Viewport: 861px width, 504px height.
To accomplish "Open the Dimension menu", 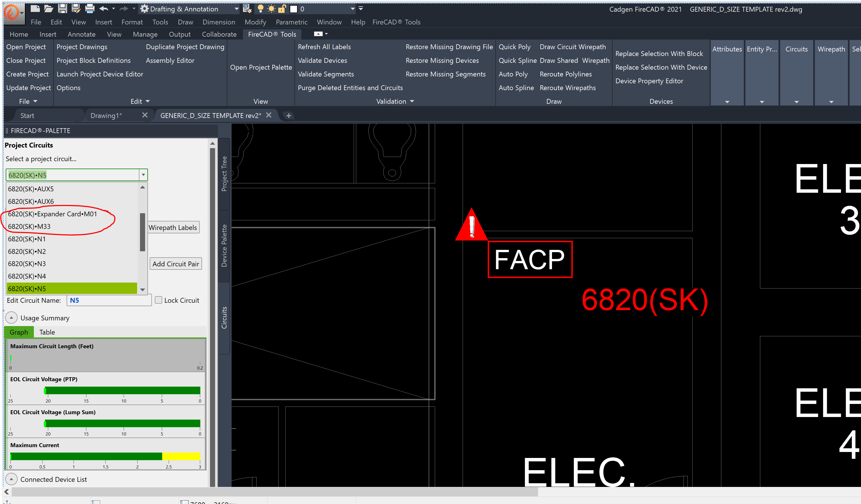I will pyautogui.click(x=219, y=22).
